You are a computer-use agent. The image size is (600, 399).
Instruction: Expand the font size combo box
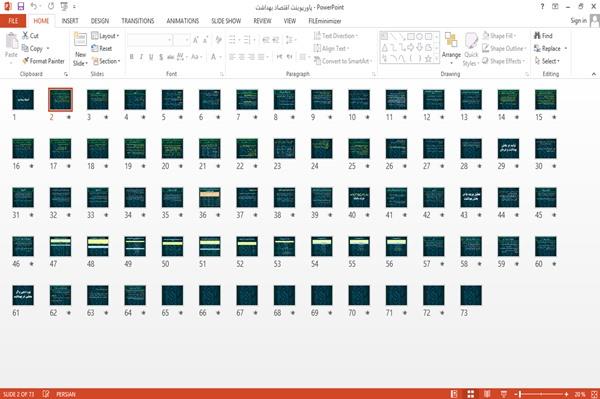[187, 40]
